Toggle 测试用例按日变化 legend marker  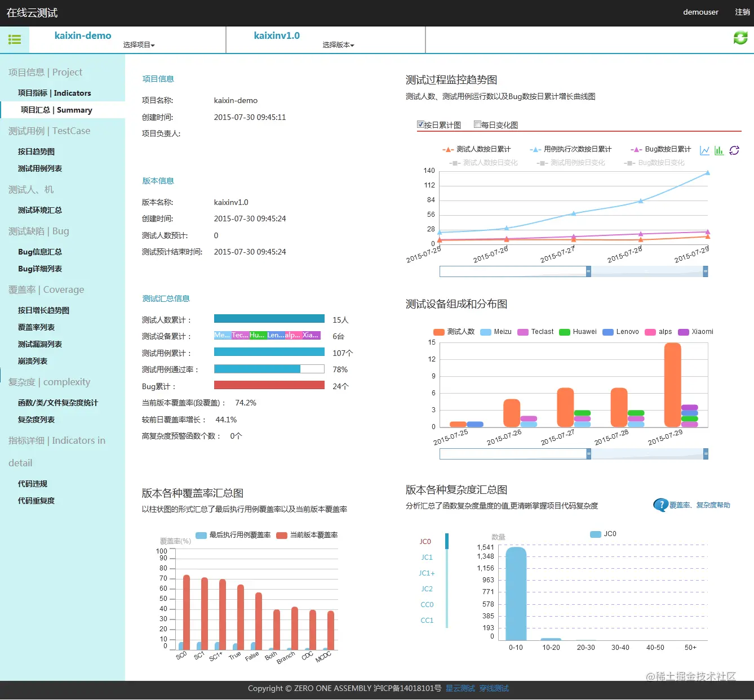point(542,163)
